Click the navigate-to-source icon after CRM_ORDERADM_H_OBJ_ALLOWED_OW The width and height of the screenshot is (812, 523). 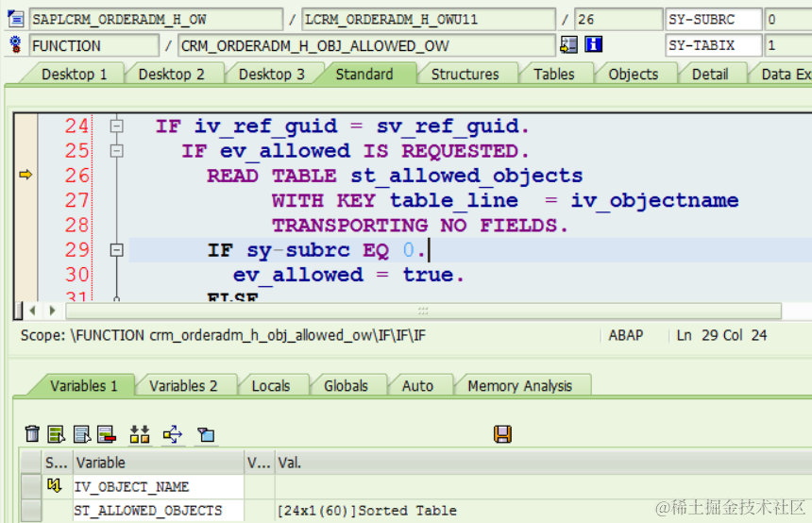click(568, 45)
